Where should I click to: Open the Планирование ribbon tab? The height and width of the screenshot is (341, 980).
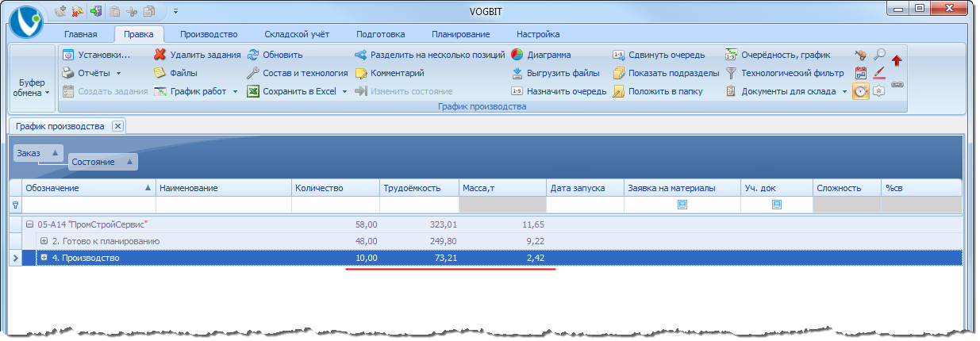tap(460, 34)
